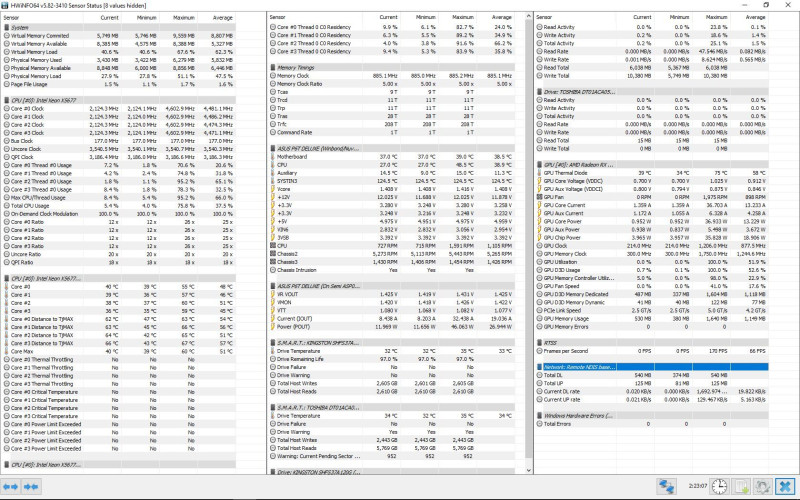The width and height of the screenshot is (800, 500).
Task: Click the middle panel scrollbar down arrow
Action: tap(529, 470)
